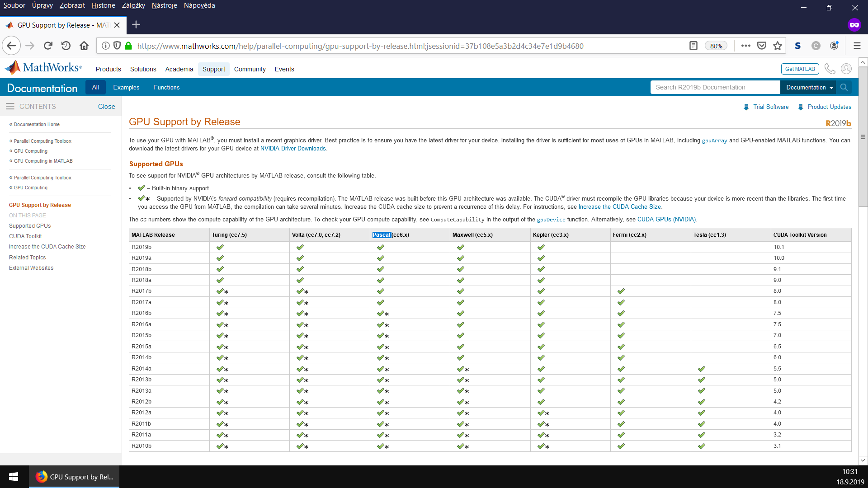Click the home icon in toolbar
This screenshot has width=868, height=488.
84,46
